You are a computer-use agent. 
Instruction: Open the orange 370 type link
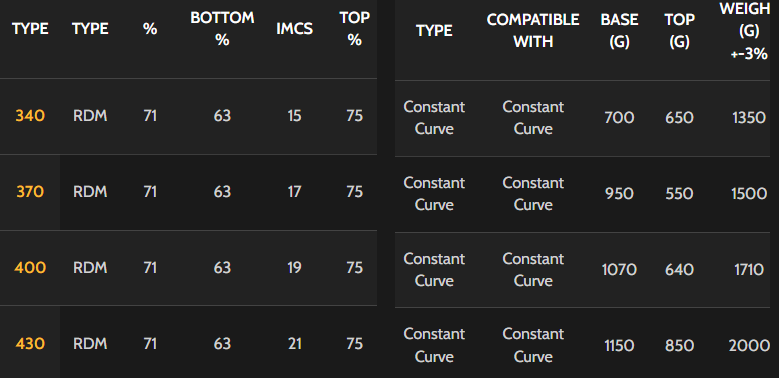(30, 192)
